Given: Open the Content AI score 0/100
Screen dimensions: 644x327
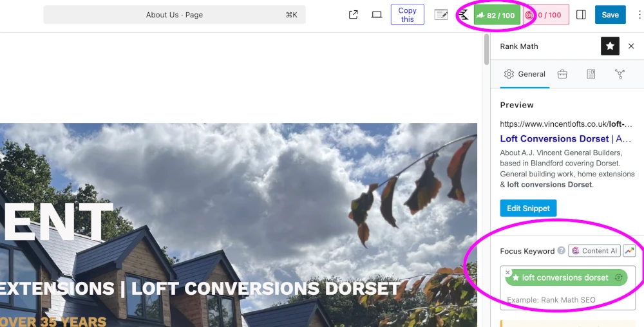Looking at the screenshot, I should pos(546,15).
